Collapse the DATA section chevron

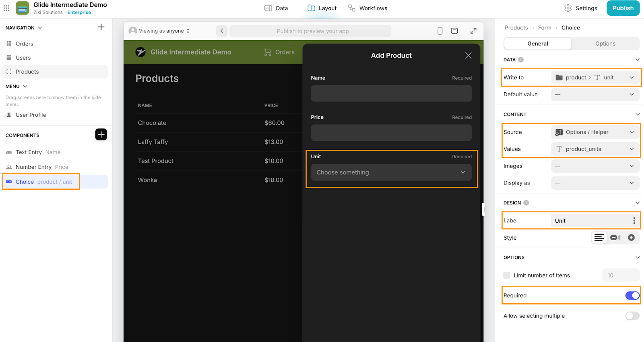[638, 60]
